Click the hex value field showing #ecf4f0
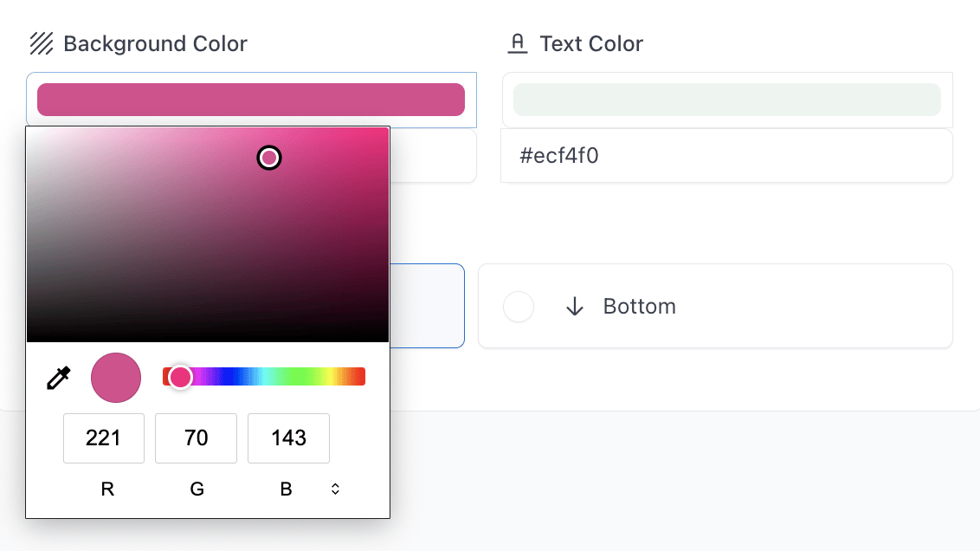This screenshot has height=551, width=980. point(727,156)
